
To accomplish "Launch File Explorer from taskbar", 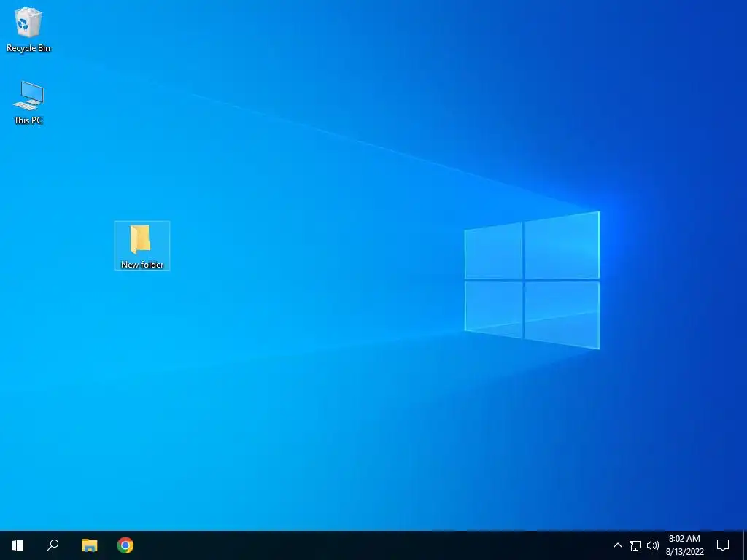I will pyautogui.click(x=89, y=545).
